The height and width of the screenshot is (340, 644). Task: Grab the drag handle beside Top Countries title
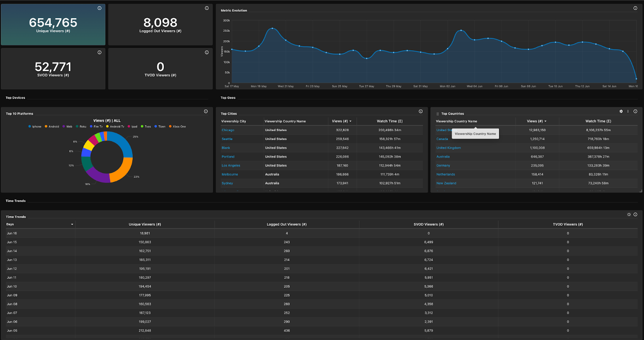[438, 114]
